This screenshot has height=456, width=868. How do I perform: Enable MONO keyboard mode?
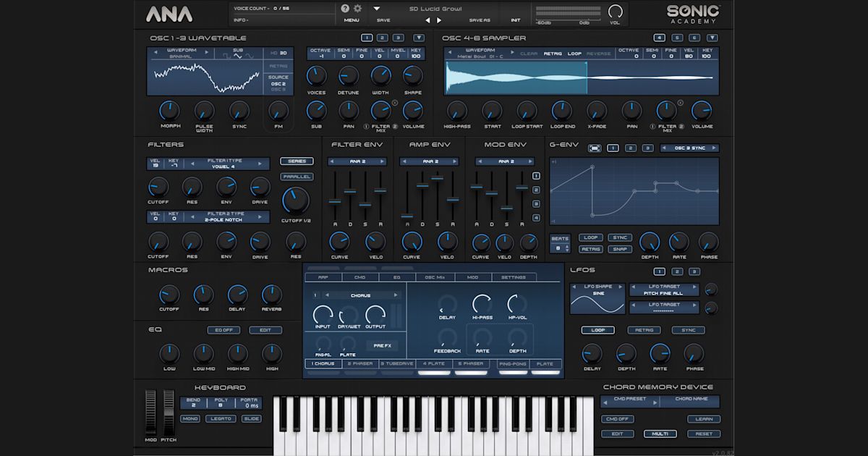(190, 418)
